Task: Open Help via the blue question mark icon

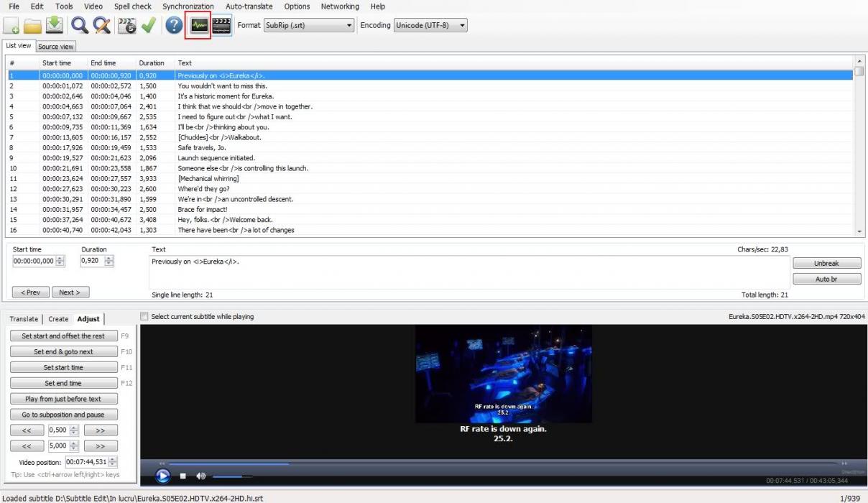Action: click(174, 26)
